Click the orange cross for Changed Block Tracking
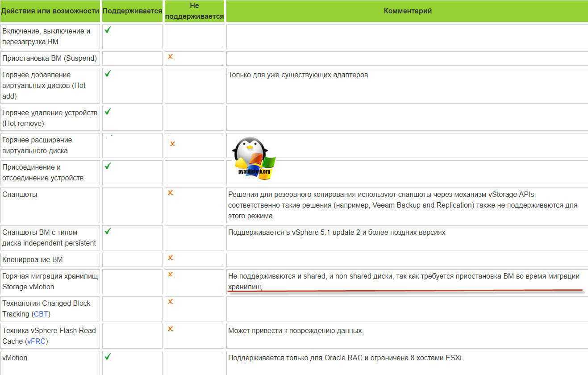 (x=170, y=301)
